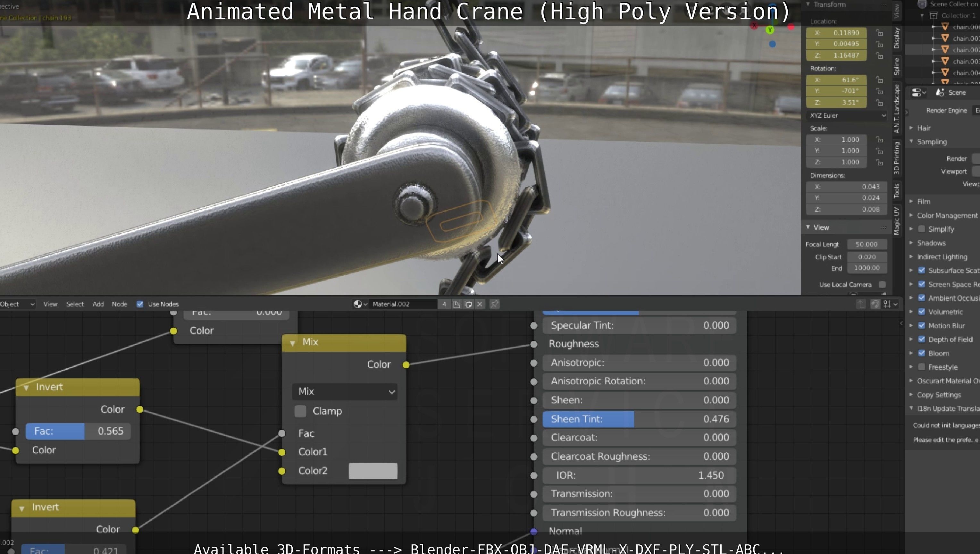Pin the node tree with pin icon

(494, 304)
